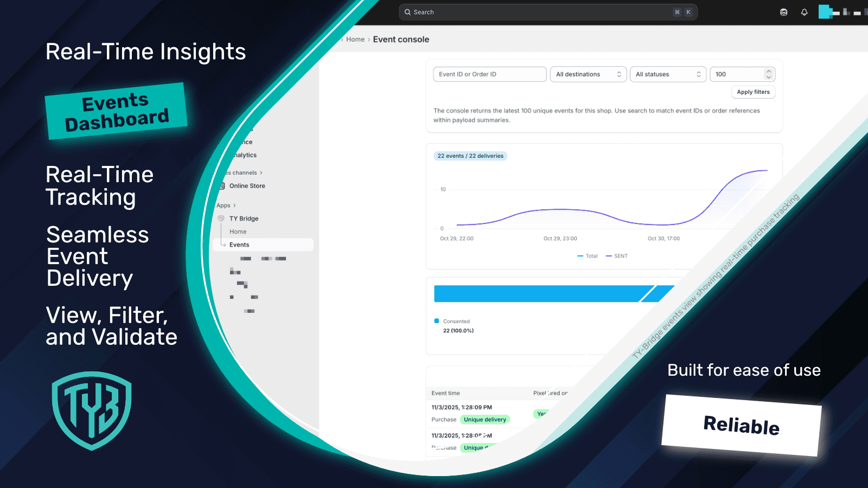The width and height of the screenshot is (868, 488).
Task: Select Events under TY Bridge
Action: pyautogui.click(x=239, y=244)
